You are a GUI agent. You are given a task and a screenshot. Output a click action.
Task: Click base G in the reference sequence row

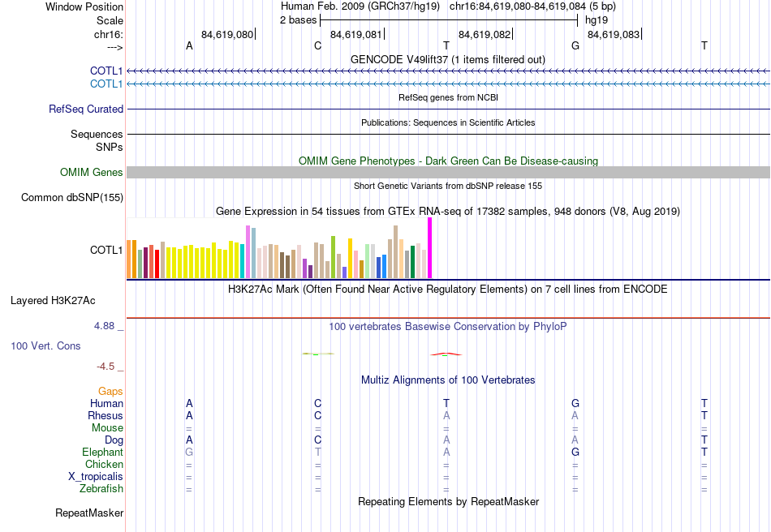[x=575, y=45]
